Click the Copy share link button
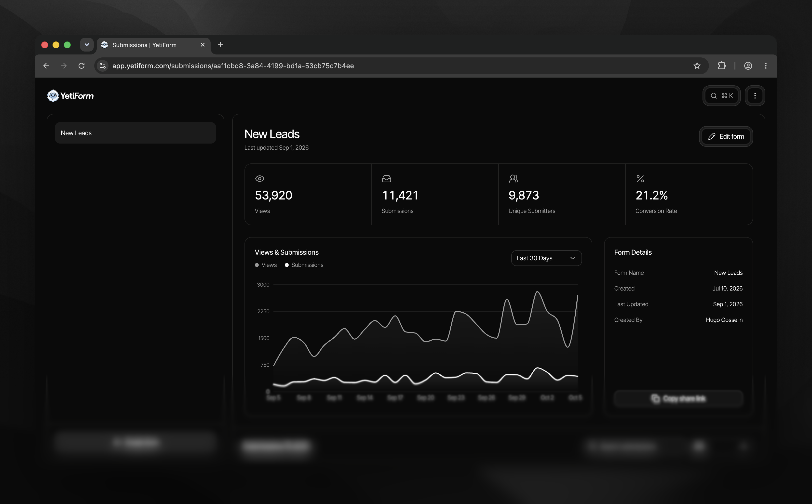Screen dimensions: 812x504 coord(678,398)
